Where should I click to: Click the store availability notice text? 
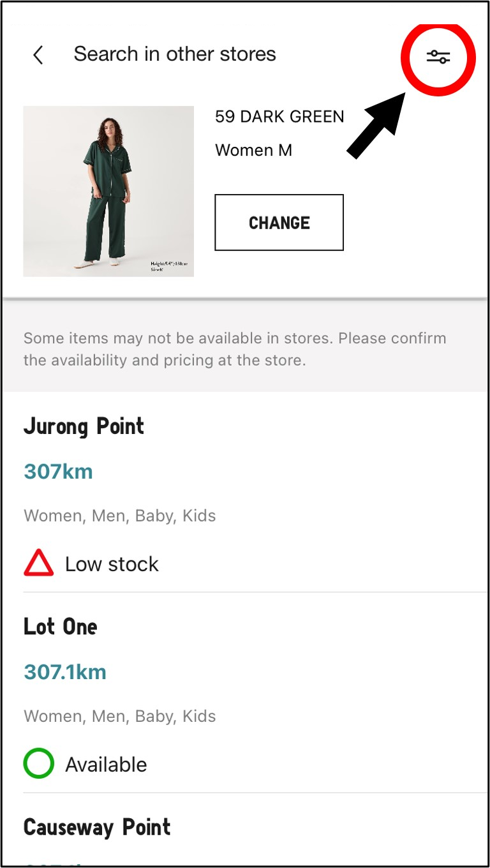click(x=235, y=348)
